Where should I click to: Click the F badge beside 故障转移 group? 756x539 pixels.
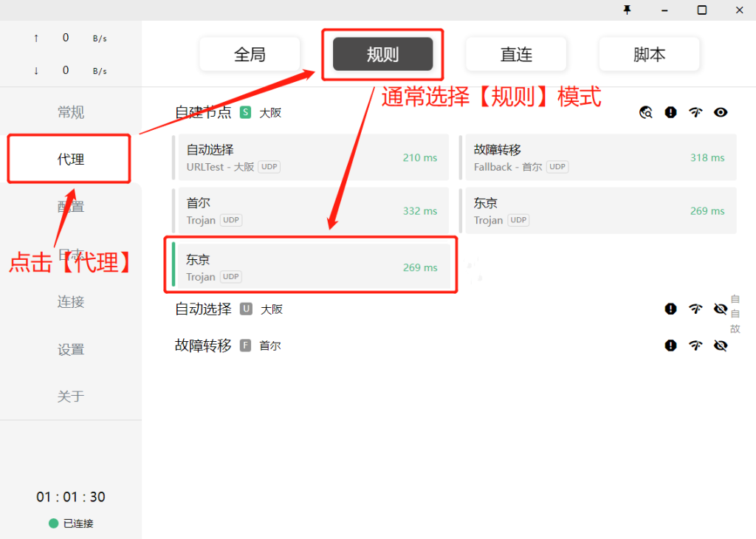tap(245, 346)
